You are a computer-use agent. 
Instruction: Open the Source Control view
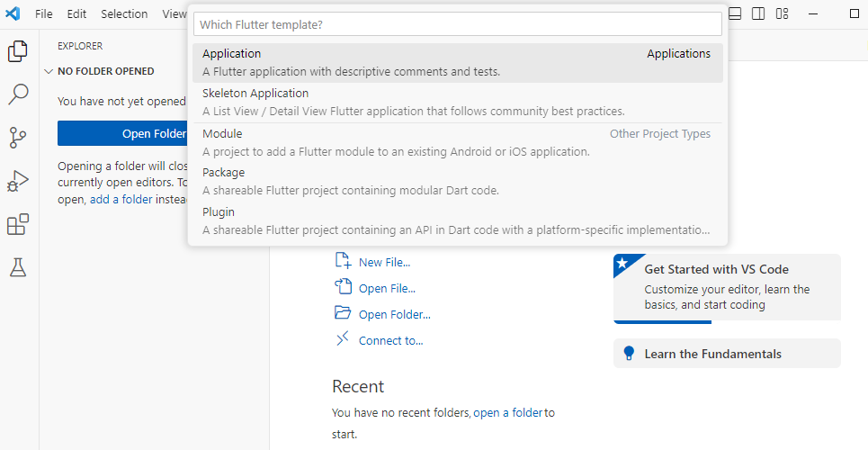(x=18, y=138)
